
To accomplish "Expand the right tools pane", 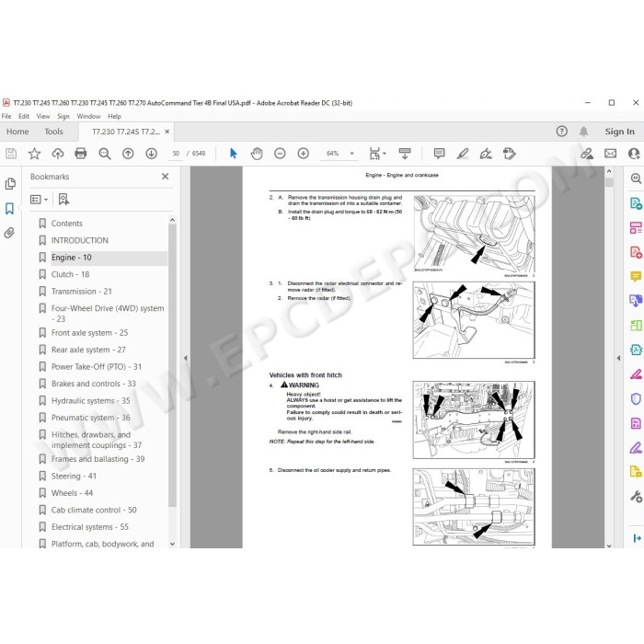I will [x=637, y=538].
